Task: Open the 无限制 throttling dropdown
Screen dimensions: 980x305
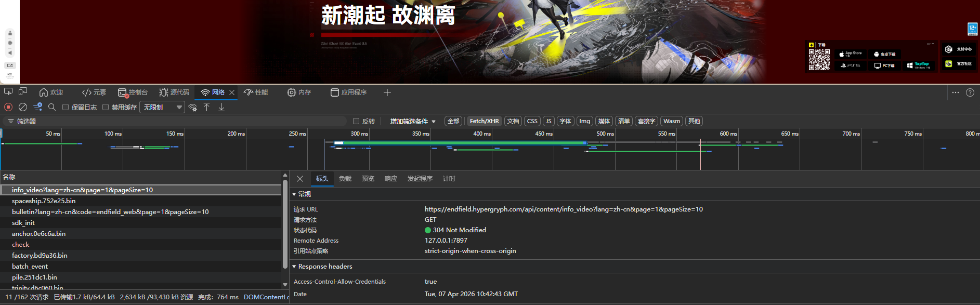Action: click(163, 107)
